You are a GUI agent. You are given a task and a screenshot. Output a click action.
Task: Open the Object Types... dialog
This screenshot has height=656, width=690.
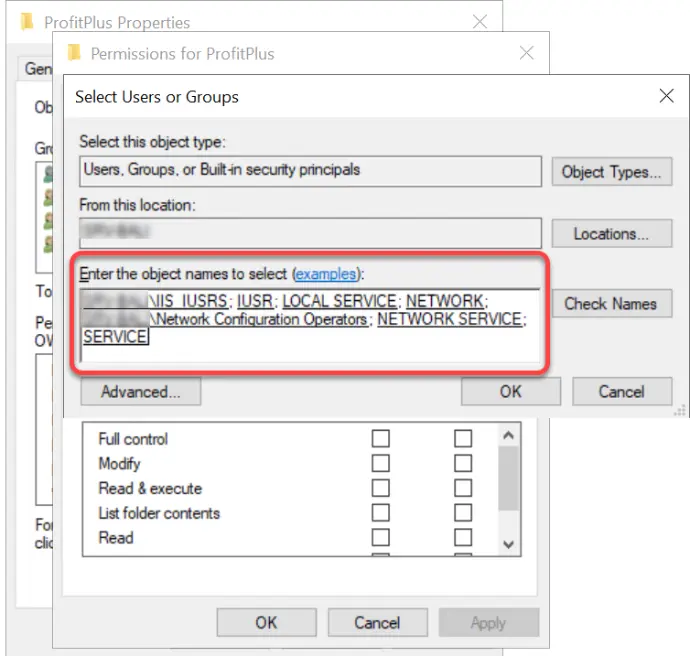pyautogui.click(x=611, y=172)
